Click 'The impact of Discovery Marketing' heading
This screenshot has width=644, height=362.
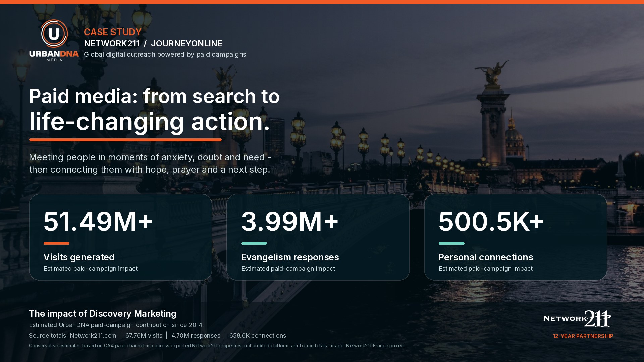point(103,314)
